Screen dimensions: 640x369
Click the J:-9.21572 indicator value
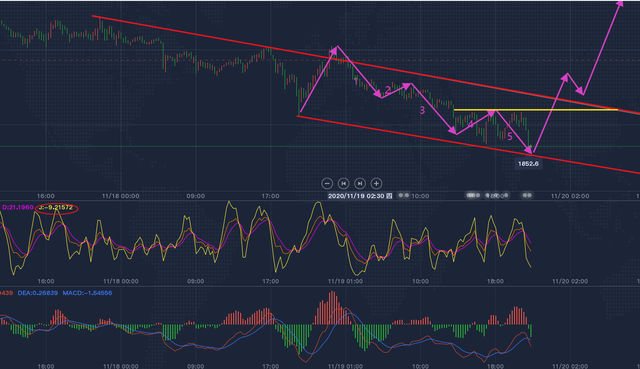coord(56,207)
